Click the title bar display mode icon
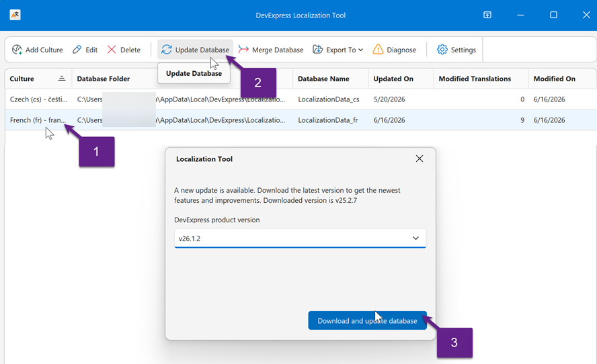The image size is (597, 364). coord(487,15)
